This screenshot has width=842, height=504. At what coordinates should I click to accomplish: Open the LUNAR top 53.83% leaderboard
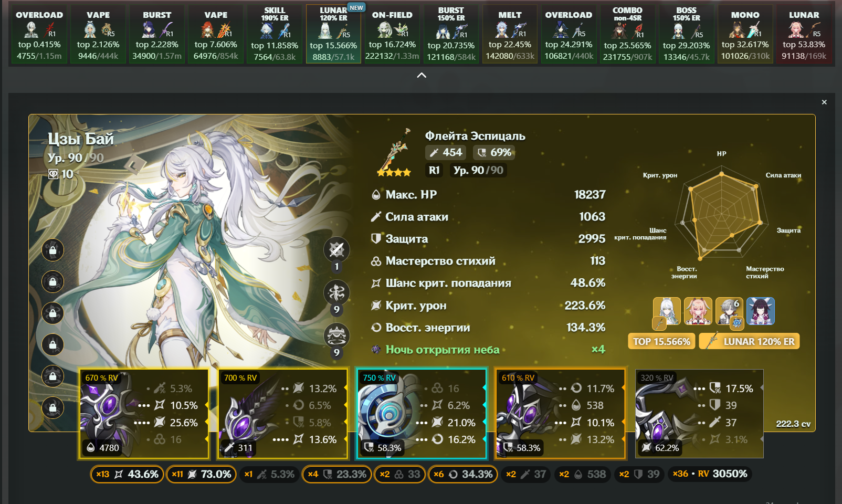[x=804, y=34]
